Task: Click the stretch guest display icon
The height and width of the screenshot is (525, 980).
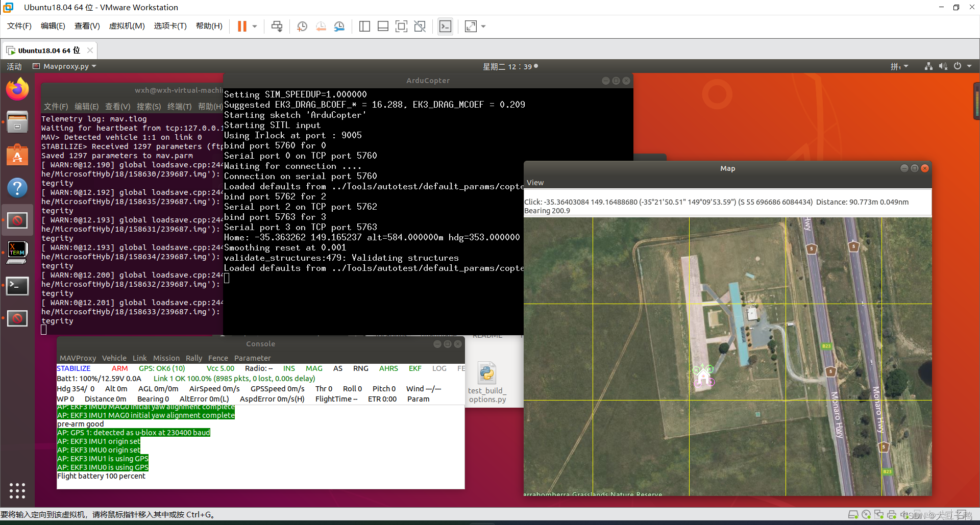Action: (x=471, y=26)
